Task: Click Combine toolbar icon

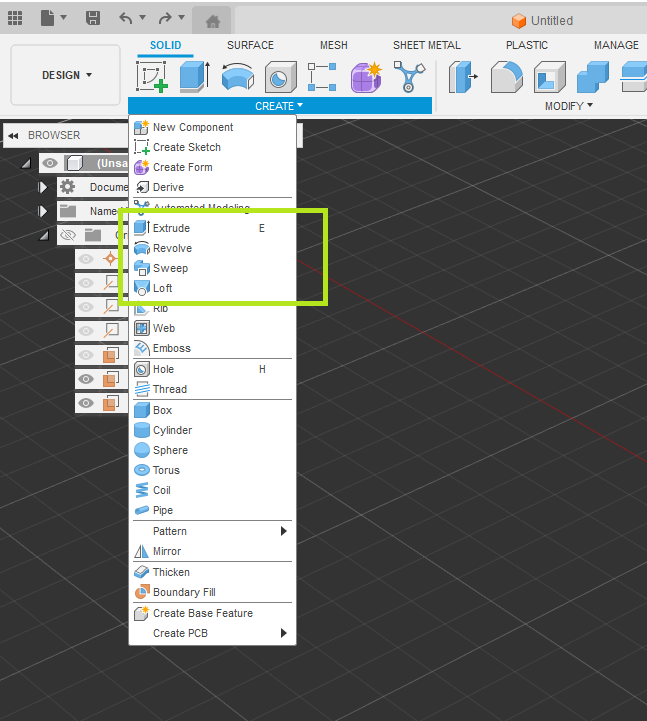Action: pyautogui.click(x=593, y=77)
